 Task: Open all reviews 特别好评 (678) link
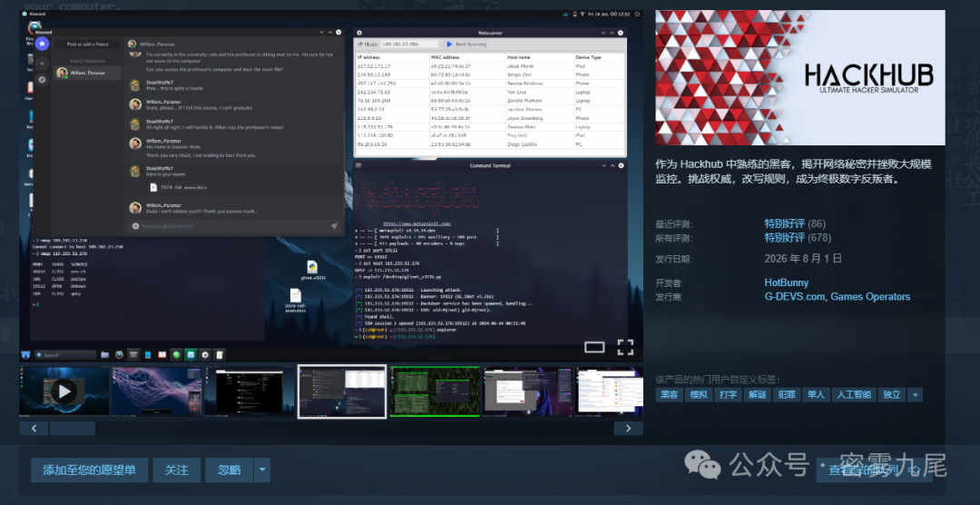[798, 238]
